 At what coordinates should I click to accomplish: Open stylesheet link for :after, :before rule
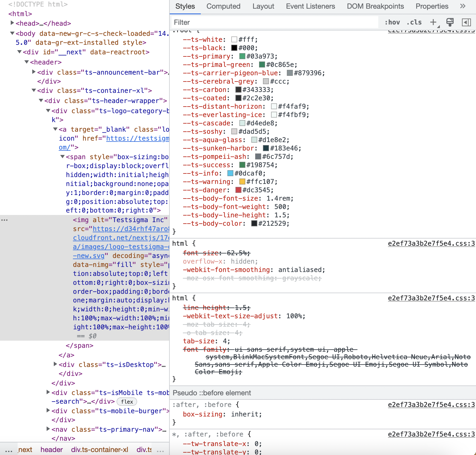[x=431, y=405]
